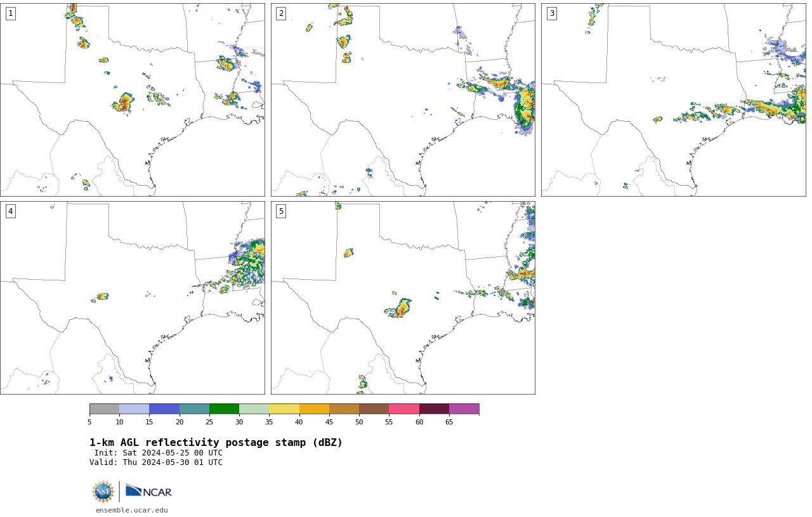
Task: Select the tan-brown 45-50 dBZ swatch
Action: (344, 409)
